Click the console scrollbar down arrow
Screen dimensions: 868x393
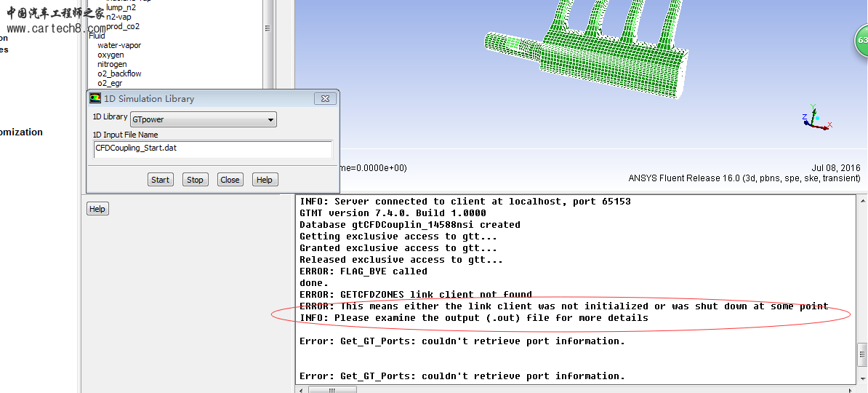coord(862,378)
